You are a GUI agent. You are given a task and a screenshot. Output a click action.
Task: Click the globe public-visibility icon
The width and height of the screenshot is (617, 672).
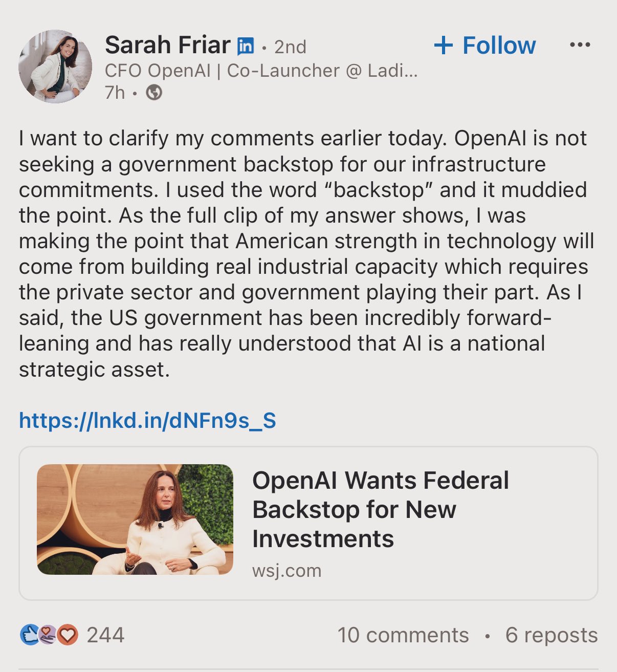point(154,93)
